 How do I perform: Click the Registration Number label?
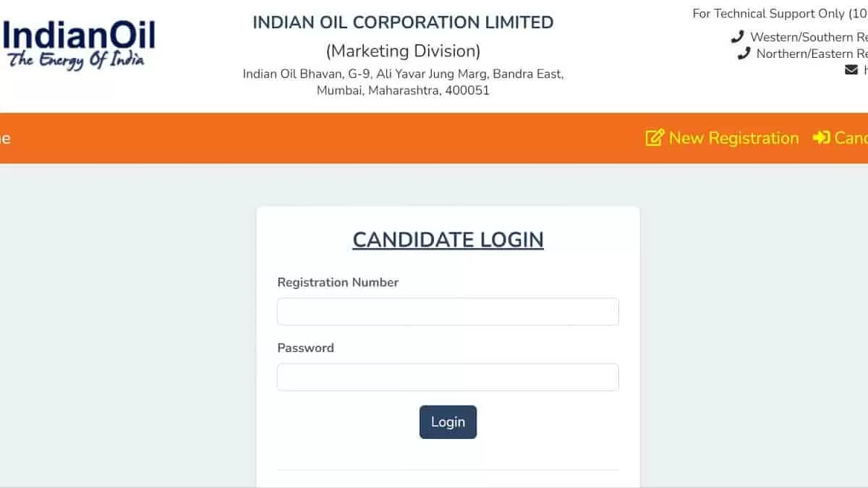(338, 282)
